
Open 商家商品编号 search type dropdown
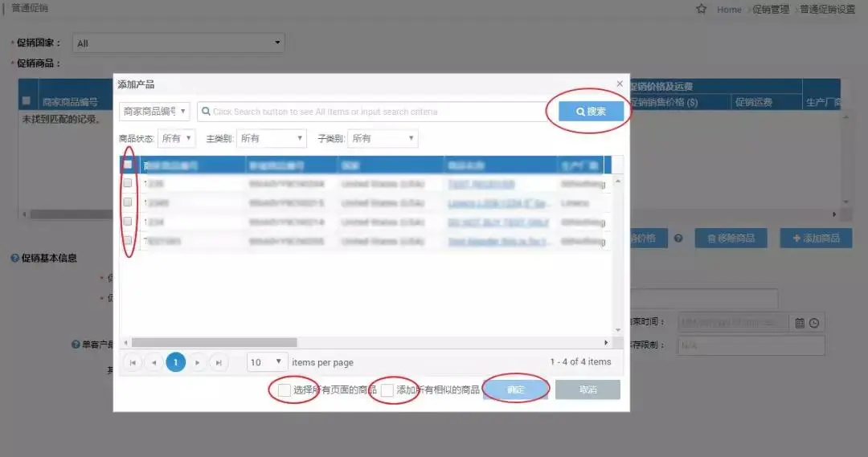click(154, 111)
